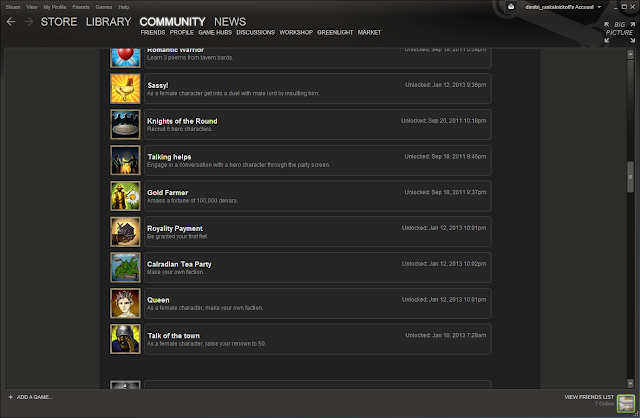Open the account name dropdown
This screenshot has width=640, height=418.
563,7
